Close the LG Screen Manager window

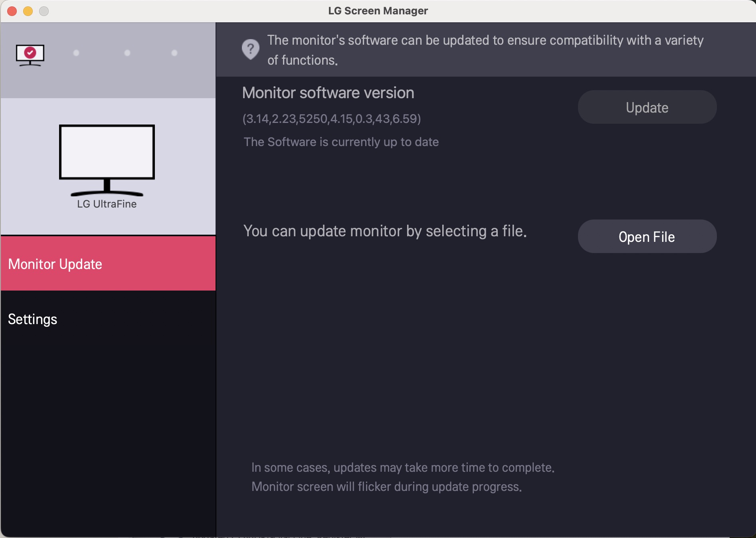pyautogui.click(x=12, y=11)
